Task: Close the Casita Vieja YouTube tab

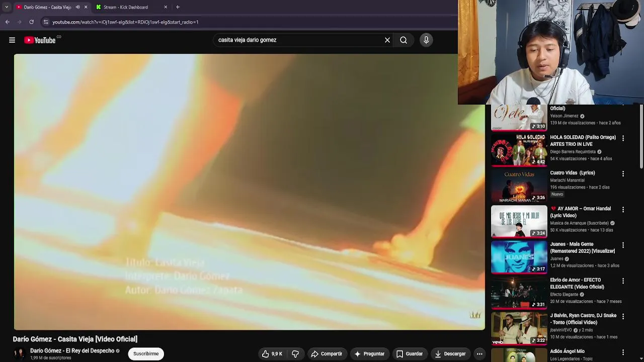Action: 86,7
